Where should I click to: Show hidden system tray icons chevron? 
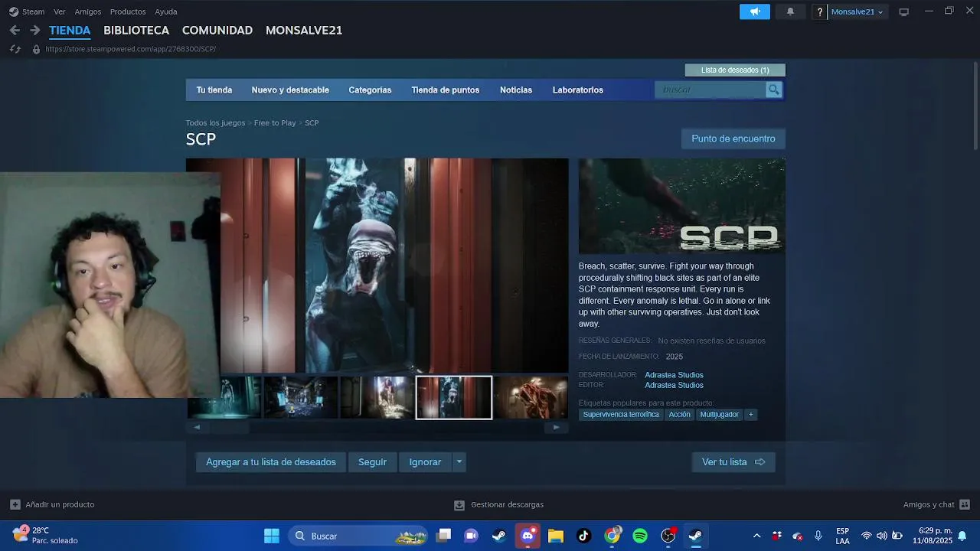756,536
